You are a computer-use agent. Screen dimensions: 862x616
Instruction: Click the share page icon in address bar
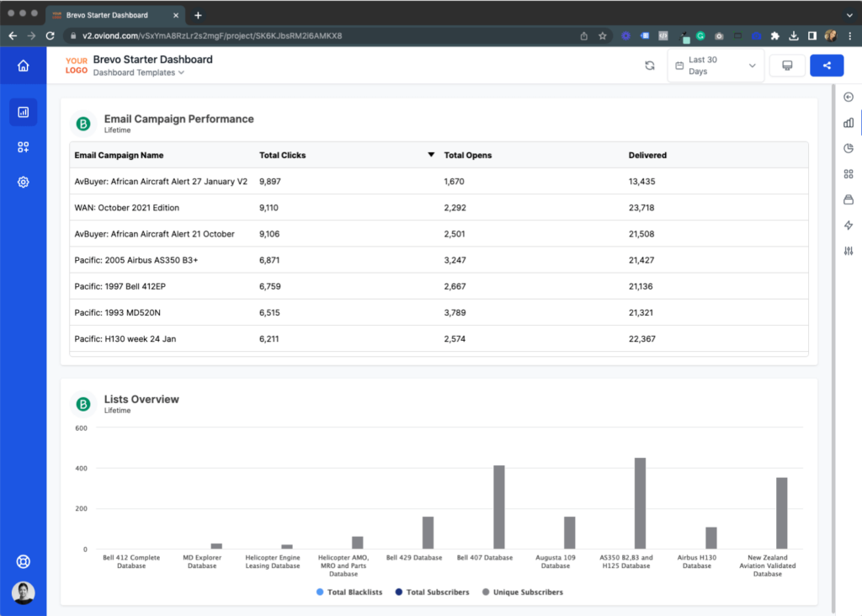tap(584, 35)
